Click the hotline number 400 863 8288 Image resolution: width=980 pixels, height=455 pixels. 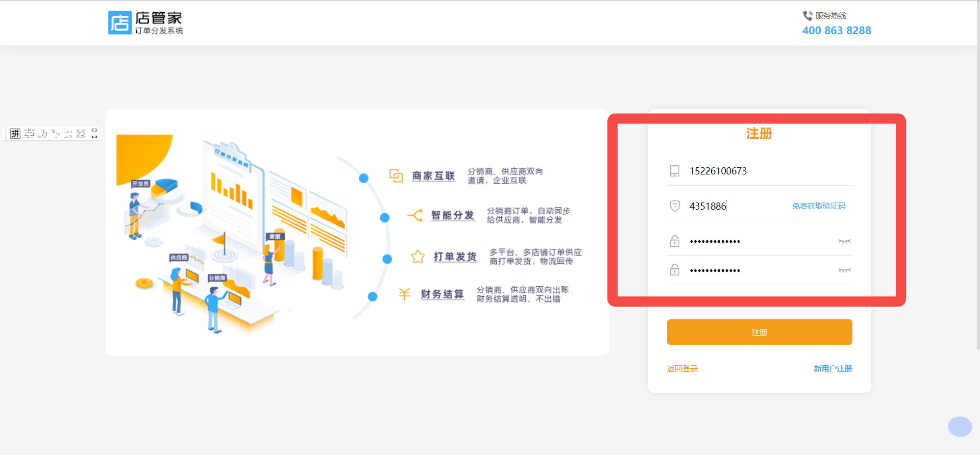pyautogui.click(x=837, y=31)
